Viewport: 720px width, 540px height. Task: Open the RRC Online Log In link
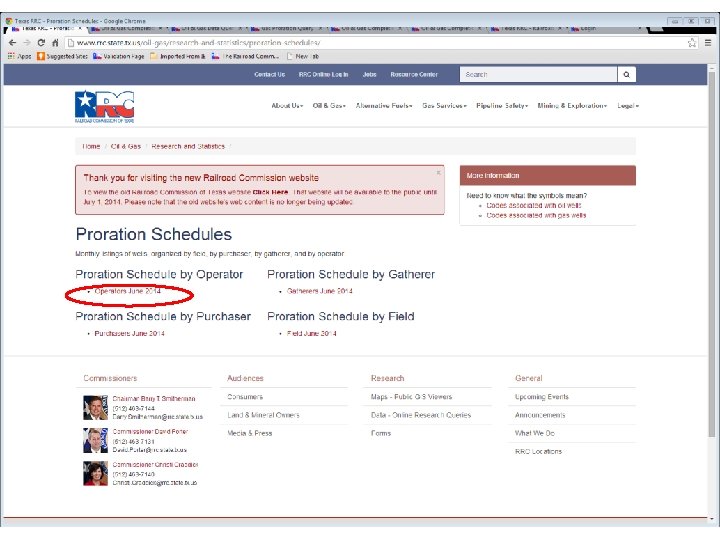pos(323,74)
